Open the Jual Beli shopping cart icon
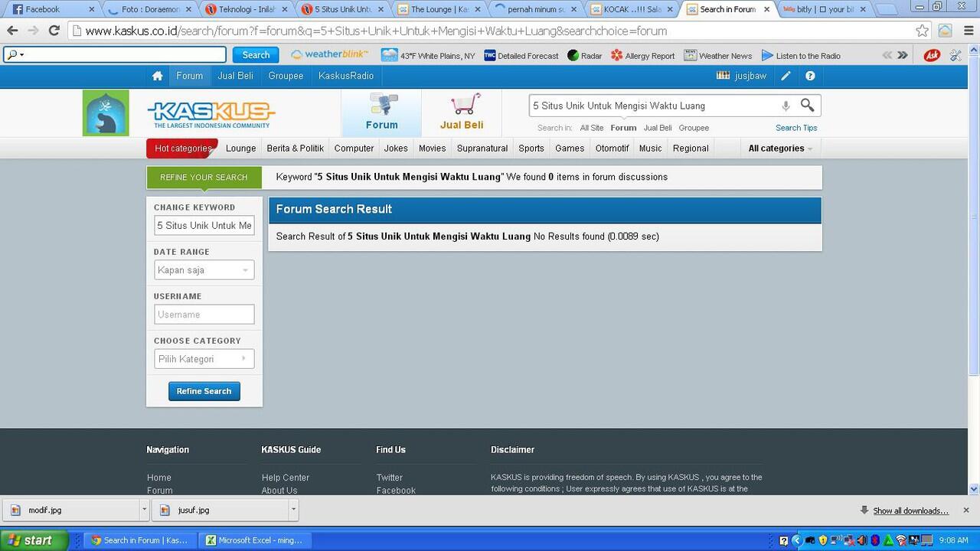The image size is (980, 551). point(462,112)
